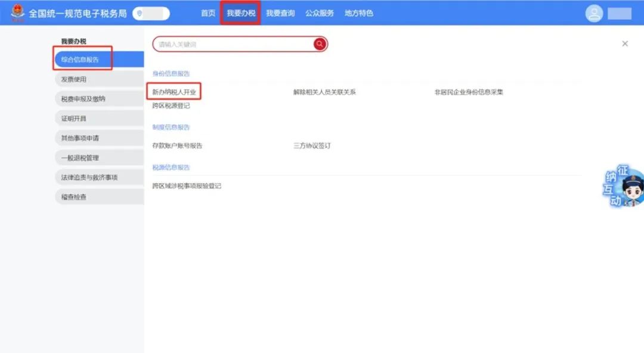Select 综合信息报告 in the sidebar
644x353 pixels.
[80, 60]
